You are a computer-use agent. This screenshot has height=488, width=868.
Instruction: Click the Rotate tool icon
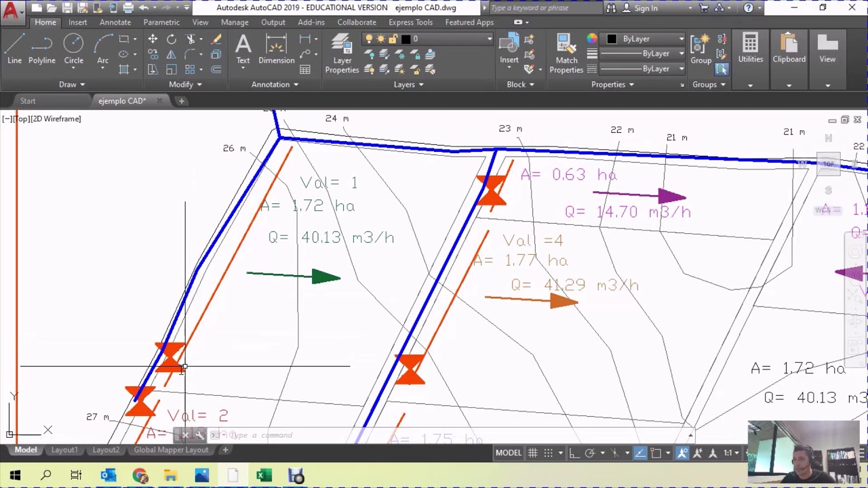172,39
